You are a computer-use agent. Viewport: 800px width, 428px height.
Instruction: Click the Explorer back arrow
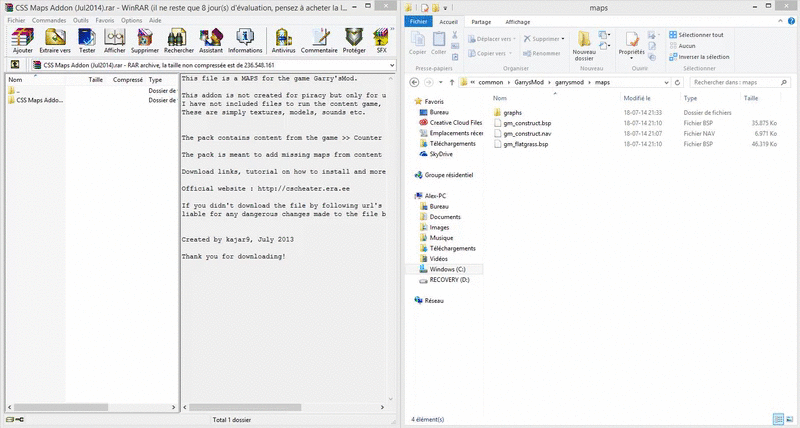(414, 82)
